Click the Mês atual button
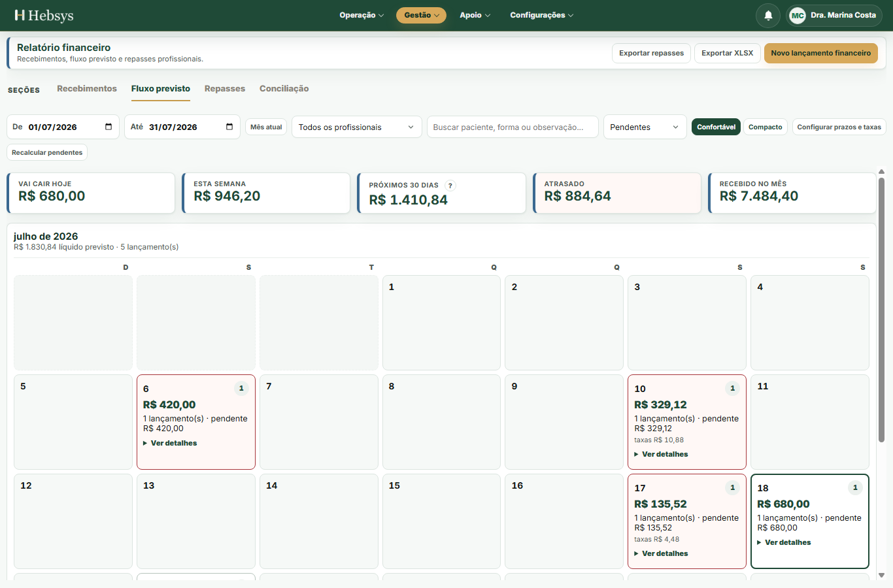Image resolution: width=893 pixels, height=588 pixels. (x=266, y=127)
